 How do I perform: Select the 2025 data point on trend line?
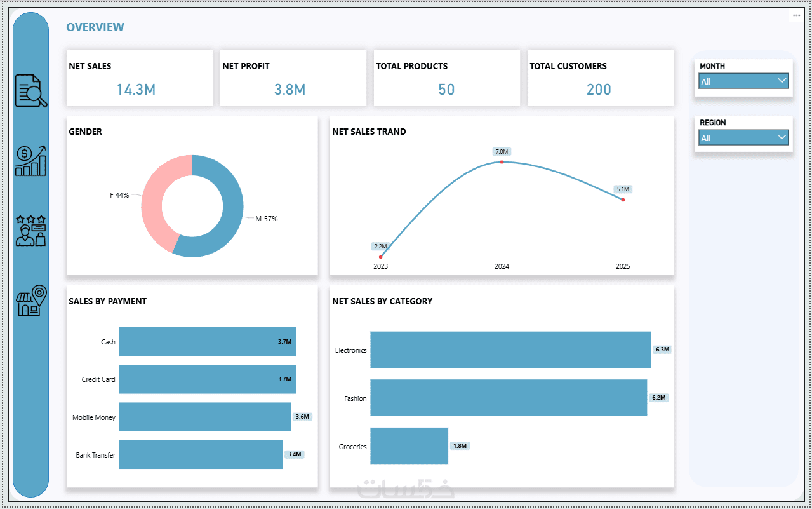(623, 200)
